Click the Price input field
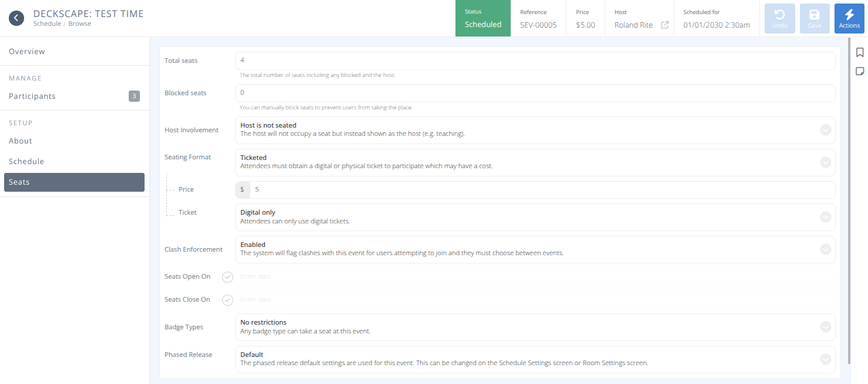The image size is (868, 384). coord(542,190)
